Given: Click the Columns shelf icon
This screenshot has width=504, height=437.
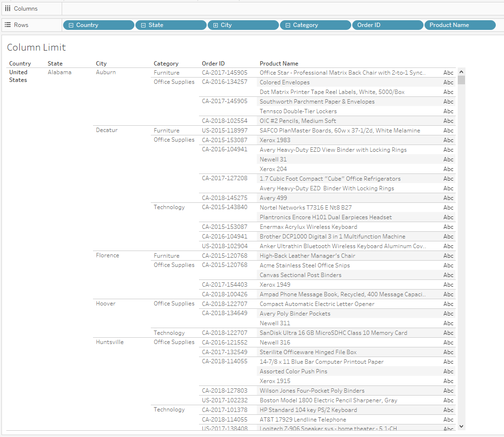Looking at the screenshot, I should click(8, 8).
